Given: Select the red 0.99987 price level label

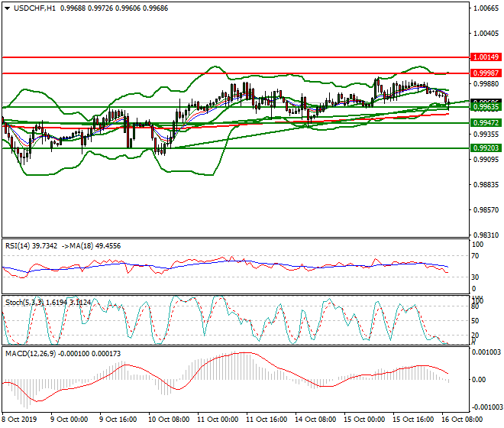Looking at the screenshot, I should [x=486, y=73].
